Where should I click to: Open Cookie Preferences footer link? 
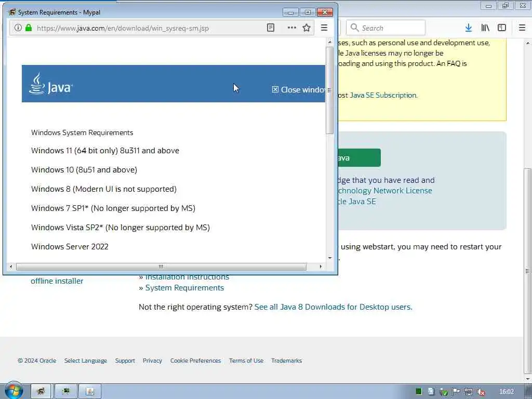(195, 361)
